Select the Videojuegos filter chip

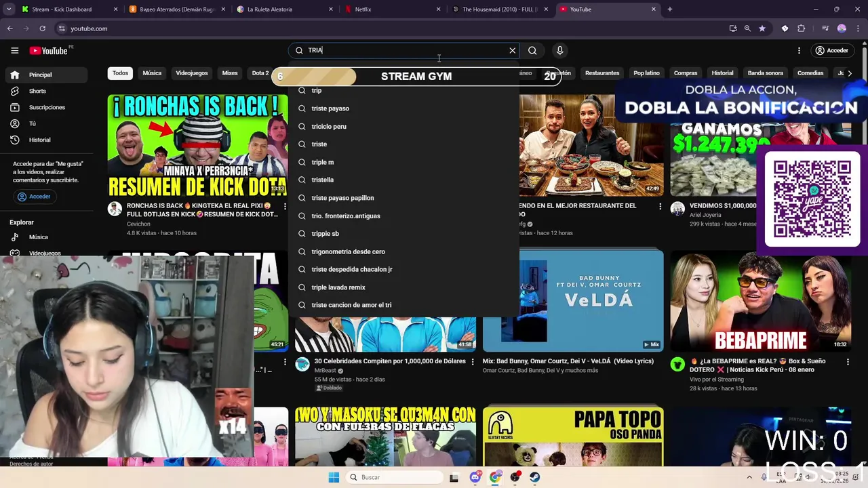tap(192, 73)
